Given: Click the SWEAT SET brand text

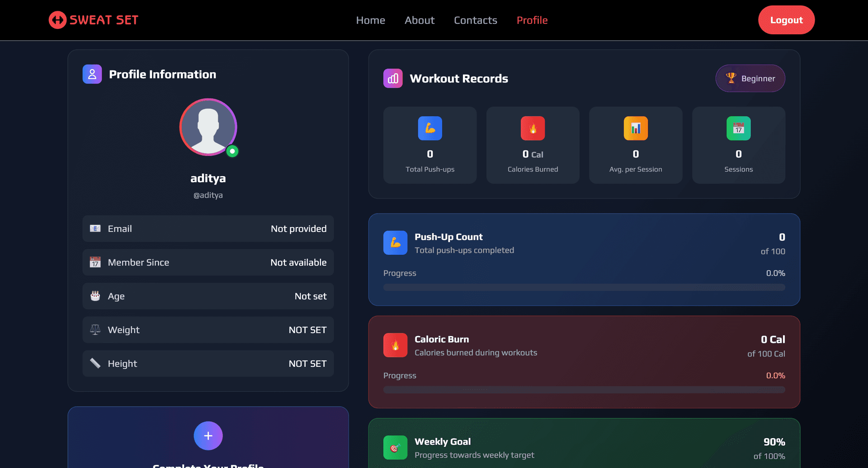Looking at the screenshot, I should 104,20.
